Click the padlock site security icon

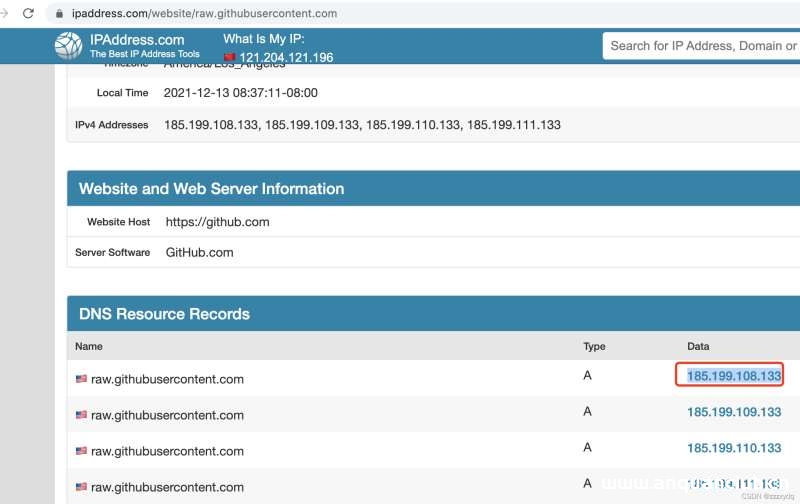[59, 14]
